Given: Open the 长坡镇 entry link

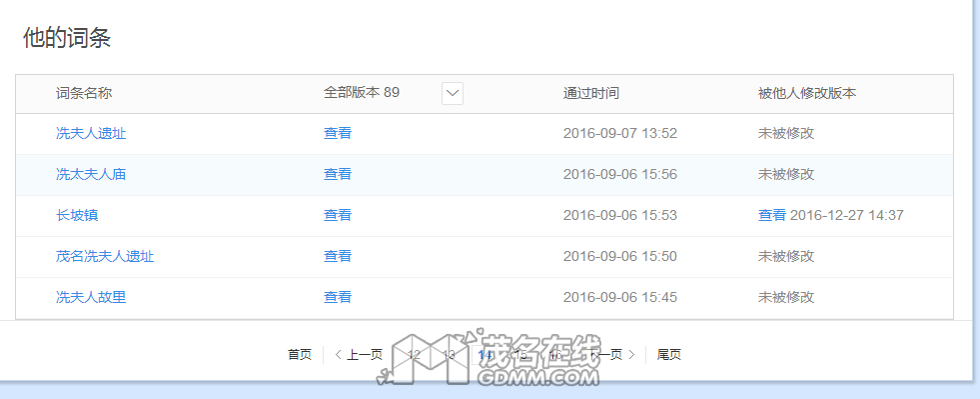Looking at the screenshot, I should [x=77, y=215].
